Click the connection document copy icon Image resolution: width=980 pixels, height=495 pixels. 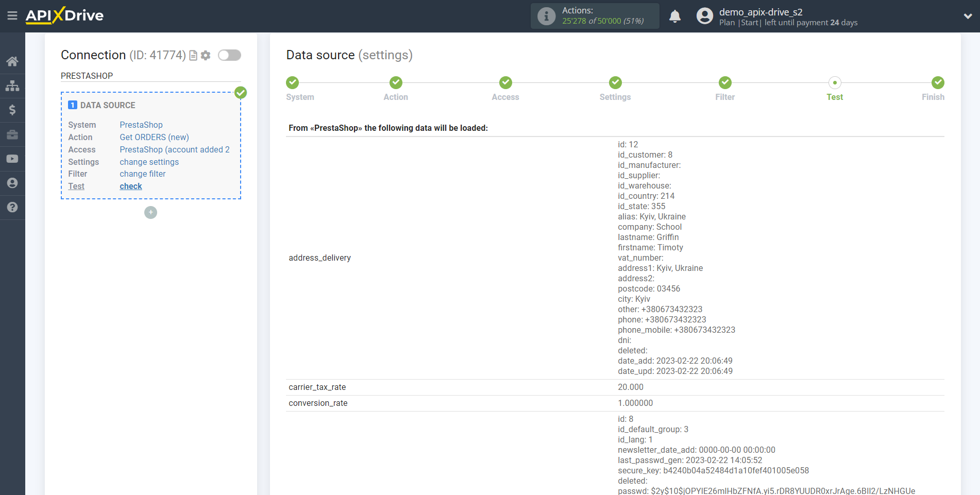coord(193,56)
